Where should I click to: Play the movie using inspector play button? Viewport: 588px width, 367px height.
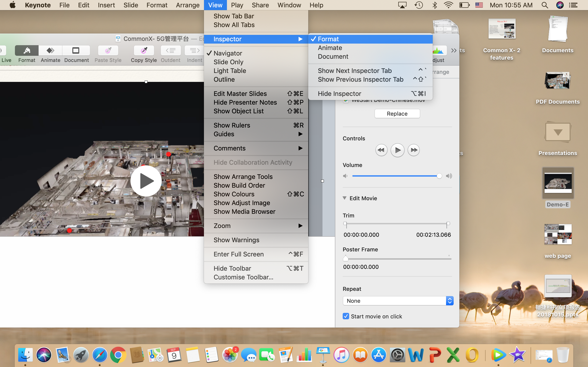[397, 150]
